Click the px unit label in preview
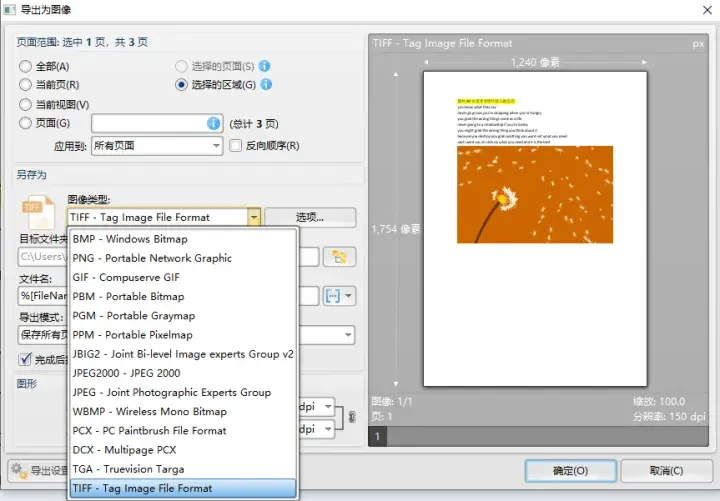This screenshot has width=720, height=501. [x=698, y=44]
